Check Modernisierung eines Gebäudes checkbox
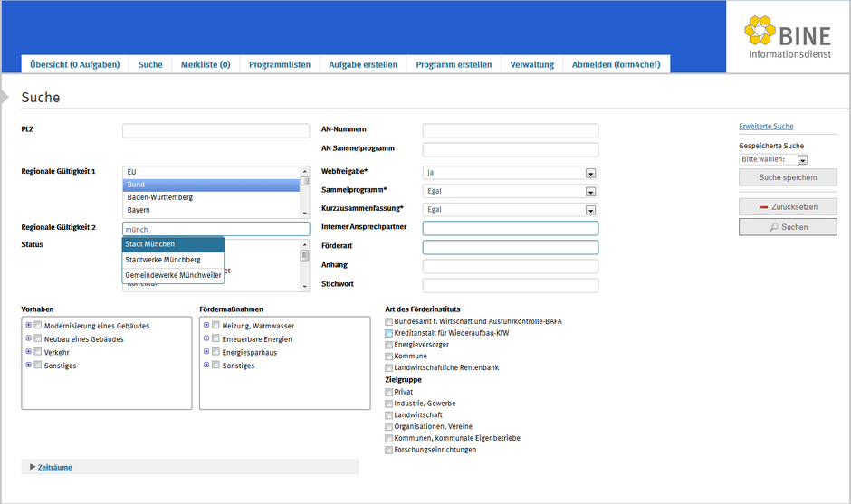The height and width of the screenshot is (504, 851). (x=38, y=325)
